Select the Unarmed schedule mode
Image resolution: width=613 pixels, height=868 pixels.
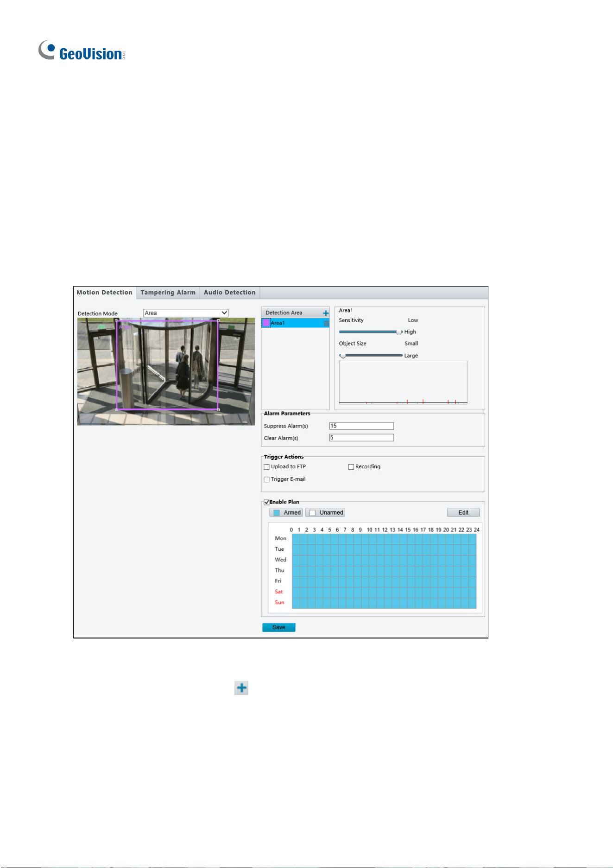tap(325, 513)
